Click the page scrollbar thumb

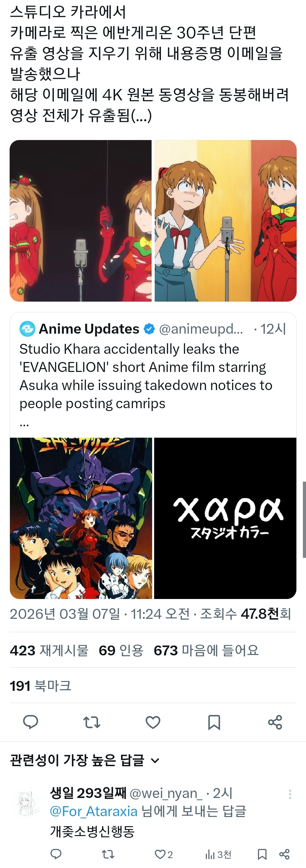[304, 520]
